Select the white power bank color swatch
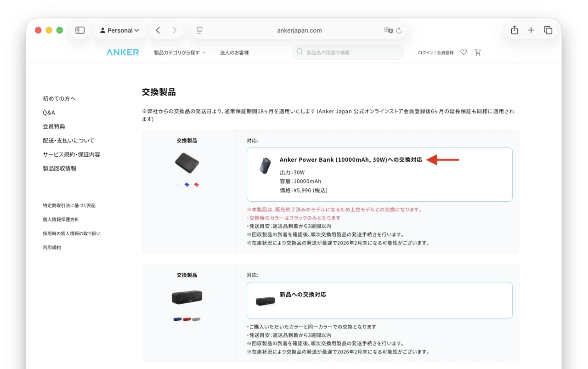 177,185
